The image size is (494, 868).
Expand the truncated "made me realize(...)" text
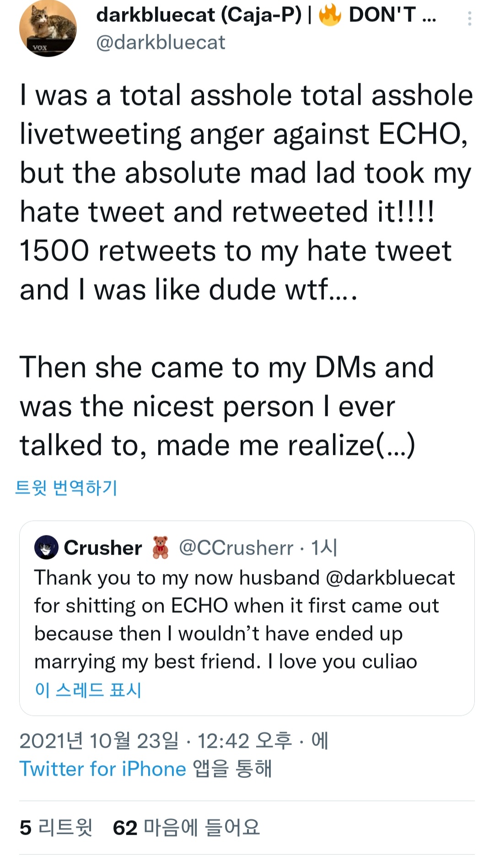click(x=396, y=446)
